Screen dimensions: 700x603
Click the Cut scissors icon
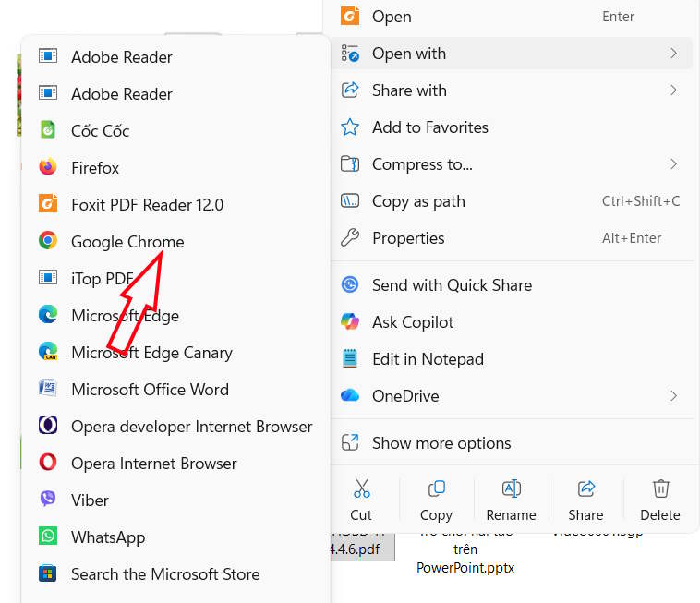click(362, 488)
